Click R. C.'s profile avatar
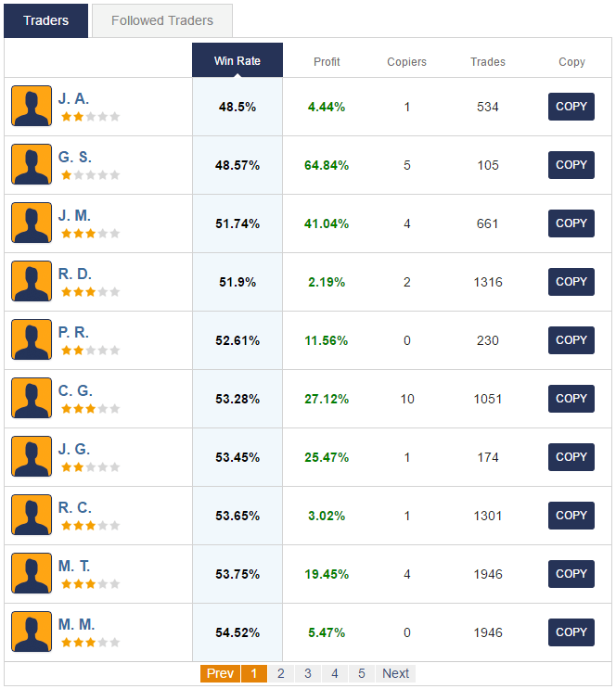Image resolution: width=616 pixels, height=689 pixels. (32, 515)
